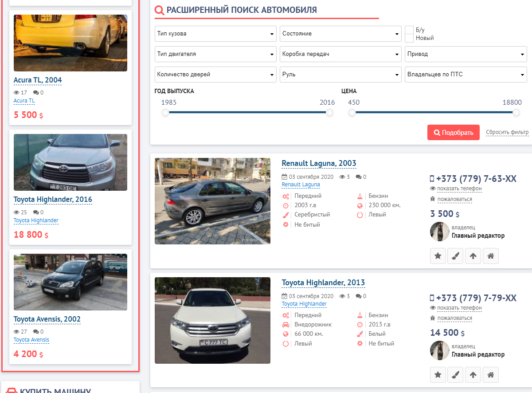Image resolution: width=532 pixels, height=393 pixels.
Task: Click the 230 000 км. mileage text
Action: point(384,205)
